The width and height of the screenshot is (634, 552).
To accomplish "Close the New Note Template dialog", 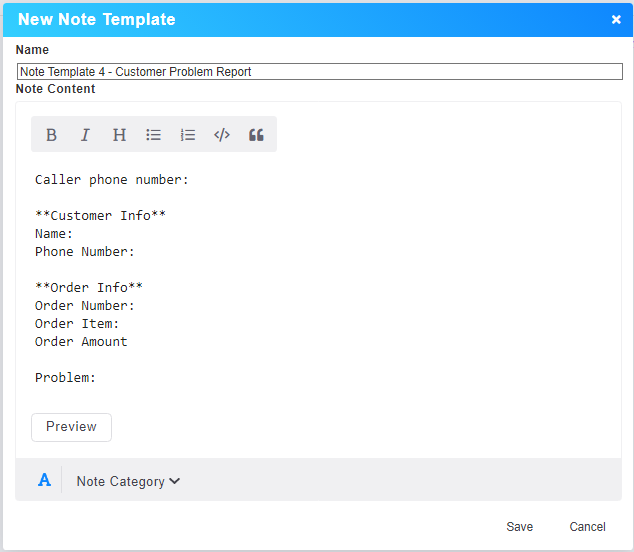I will point(616,20).
